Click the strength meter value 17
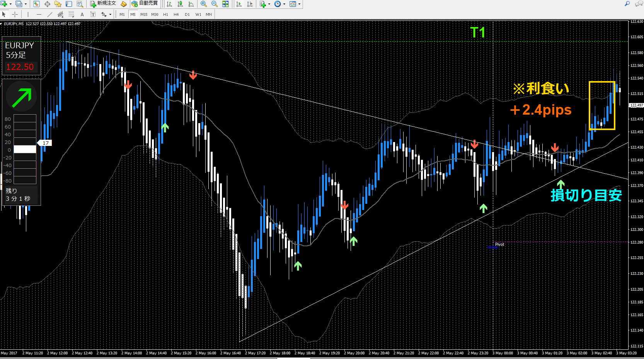 pyautogui.click(x=46, y=143)
